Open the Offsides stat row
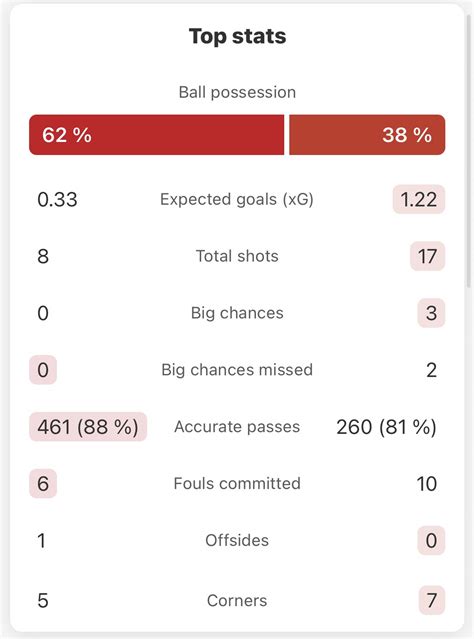The image size is (474, 639). [237, 540]
